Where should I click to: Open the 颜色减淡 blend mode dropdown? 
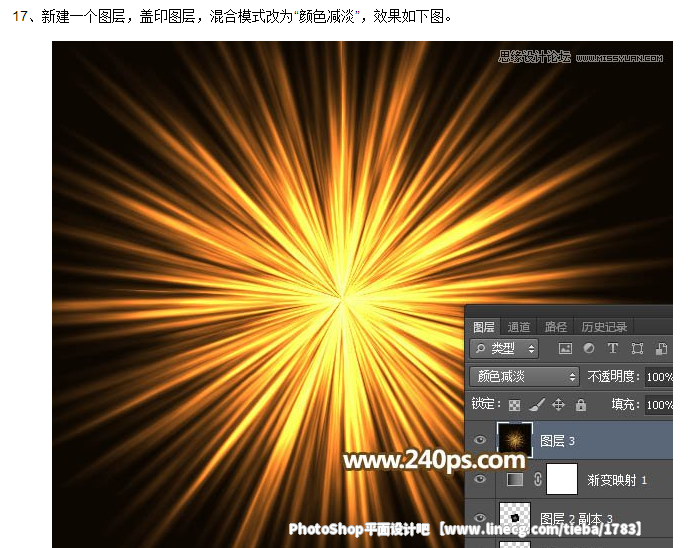(x=525, y=376)
